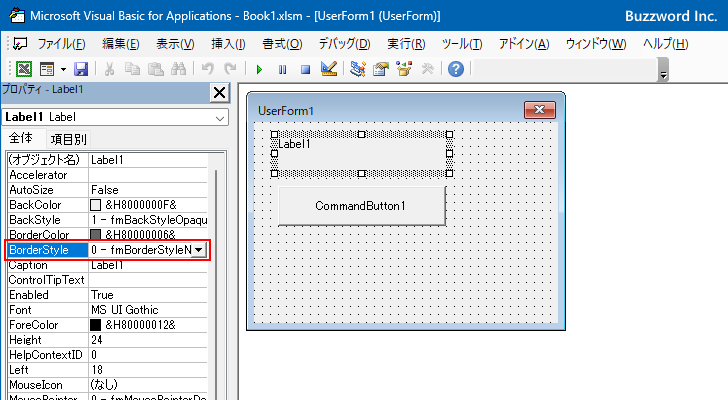Open the 書式(O) menu
This screenshot has height=400, width=728.
click(282, 44)
